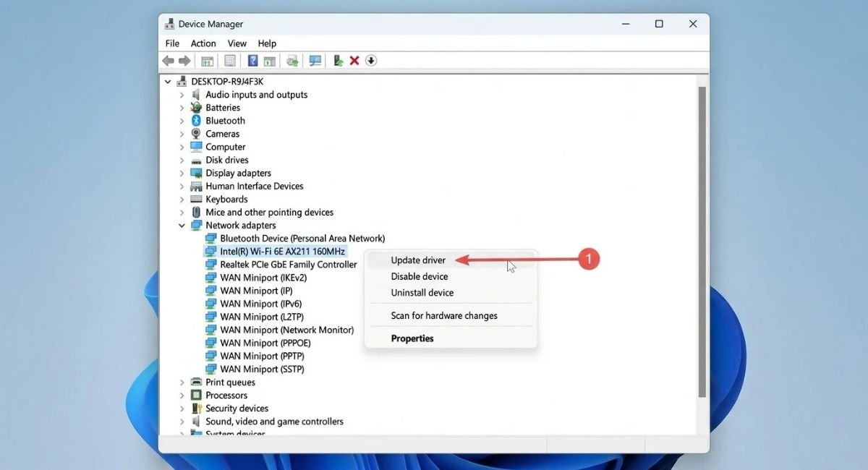
Task: Click the blue Help question-mark icon
Action: coord(253,61)
